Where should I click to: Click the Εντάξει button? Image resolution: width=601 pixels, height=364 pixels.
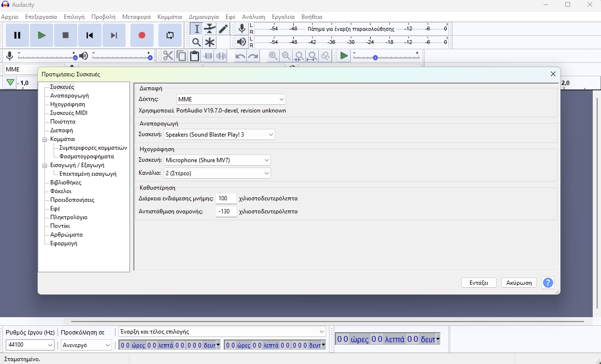479,283
